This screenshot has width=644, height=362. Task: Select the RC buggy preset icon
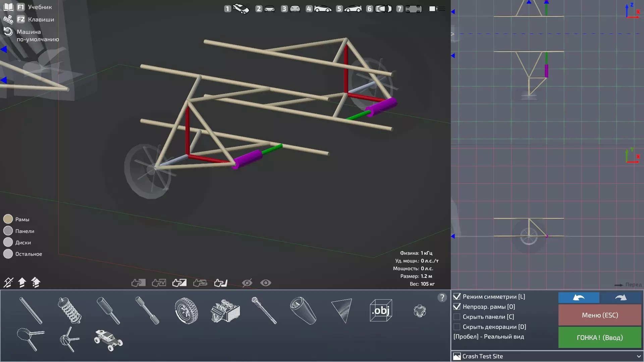point(108,340)
